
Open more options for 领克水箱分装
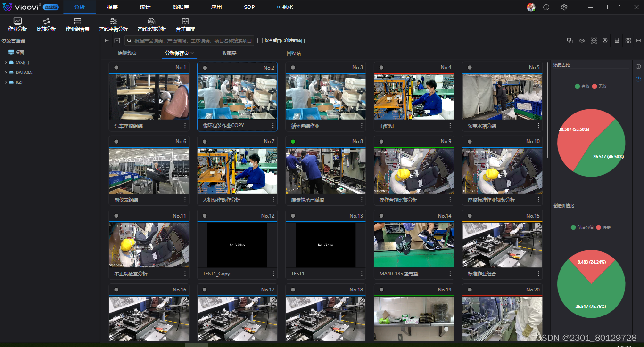538,126
